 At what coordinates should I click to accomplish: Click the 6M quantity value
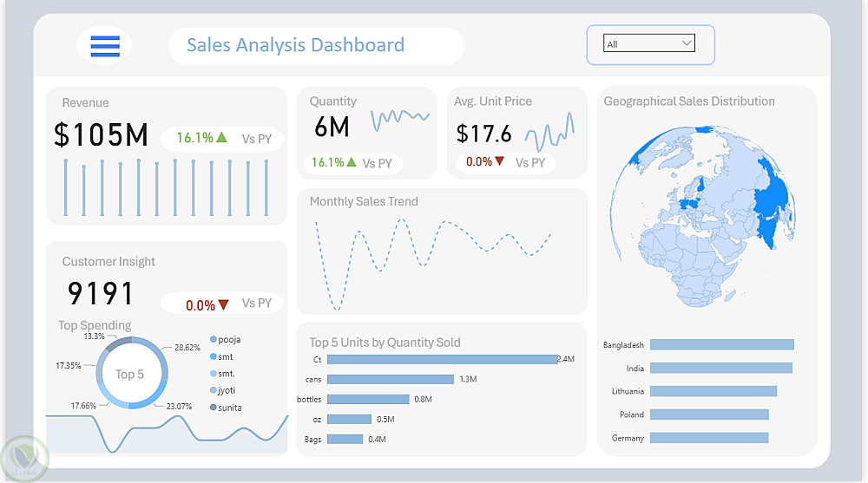[x=332, y=127]
